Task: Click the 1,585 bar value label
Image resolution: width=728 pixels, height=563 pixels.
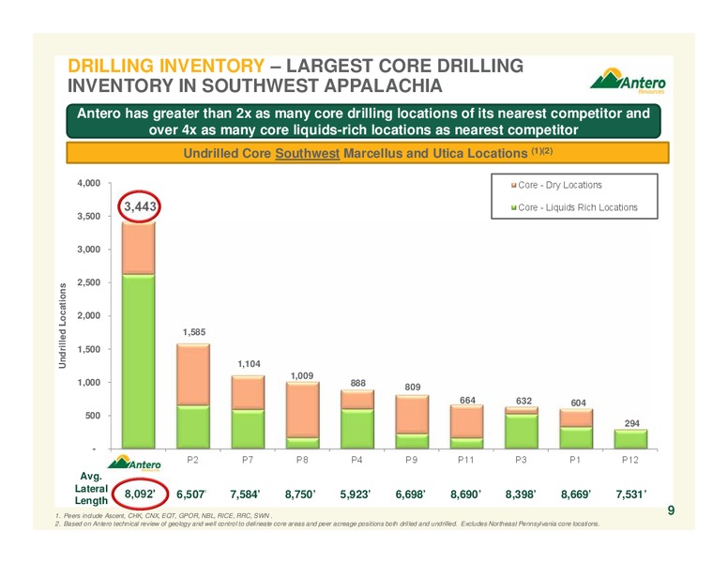Action: tap(193, 332)
